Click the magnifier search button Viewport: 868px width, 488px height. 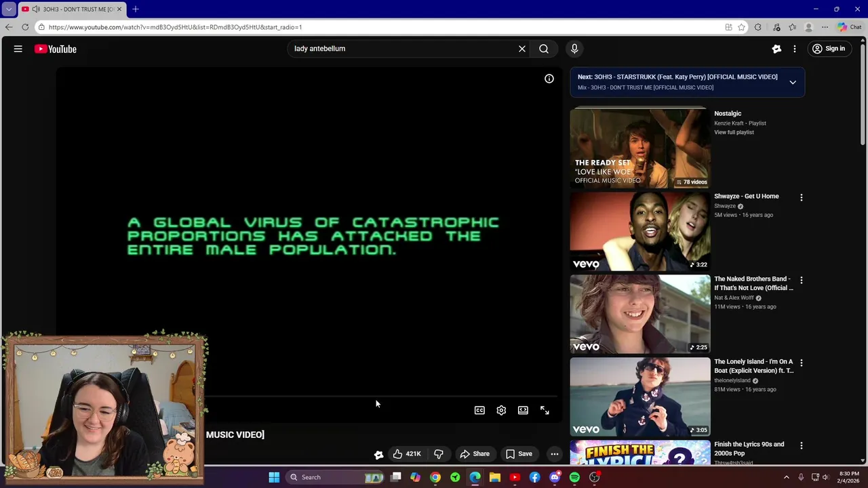(x=544, y=49)
